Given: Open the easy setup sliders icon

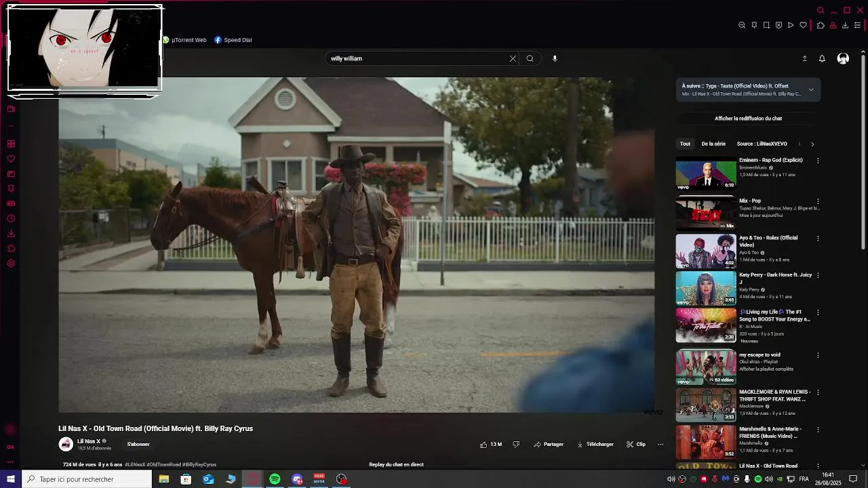Looking at the screenshot, I should pyautogui.click(x=857, y=25).
